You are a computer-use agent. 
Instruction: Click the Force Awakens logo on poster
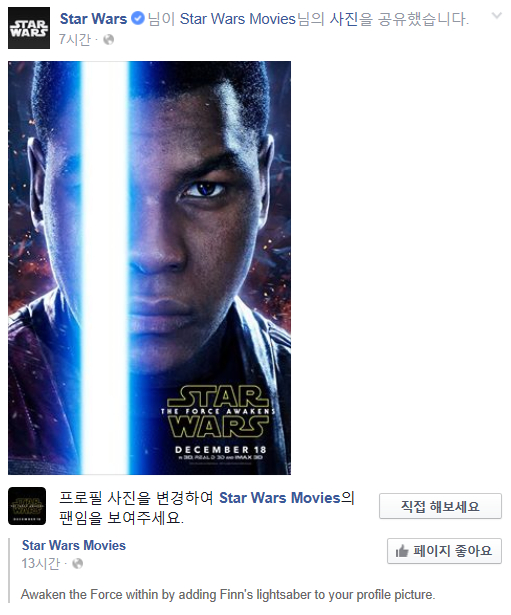click(218, 411)
